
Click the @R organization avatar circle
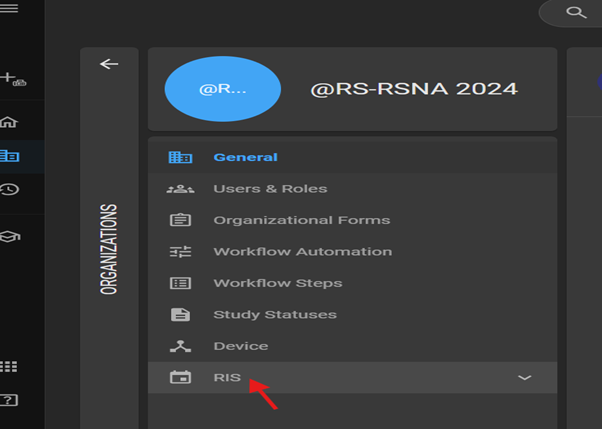[x=222, y=89]
